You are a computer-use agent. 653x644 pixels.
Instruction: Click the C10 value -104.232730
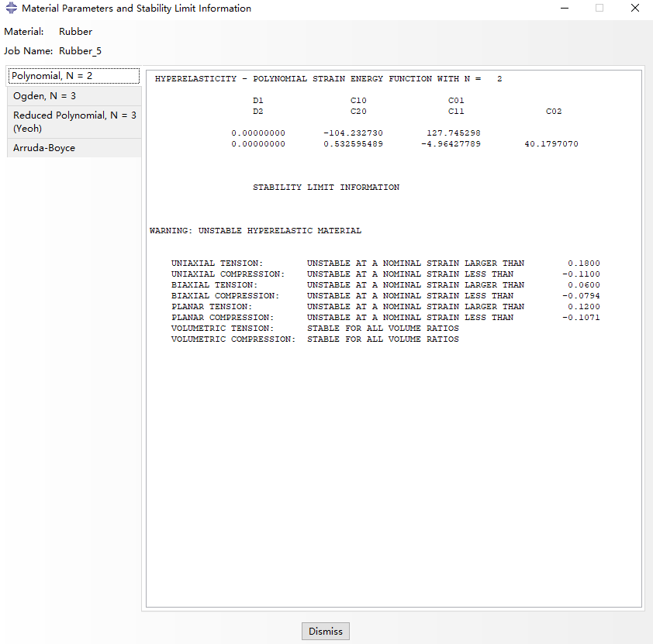353,133
